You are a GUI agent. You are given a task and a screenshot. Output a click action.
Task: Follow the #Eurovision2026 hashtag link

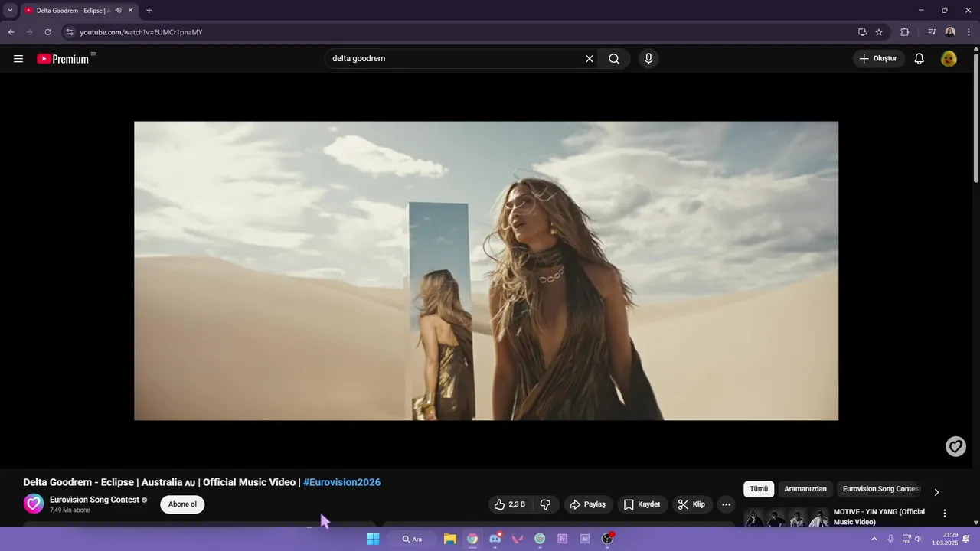pyautogui.click(x=341, y=482)
